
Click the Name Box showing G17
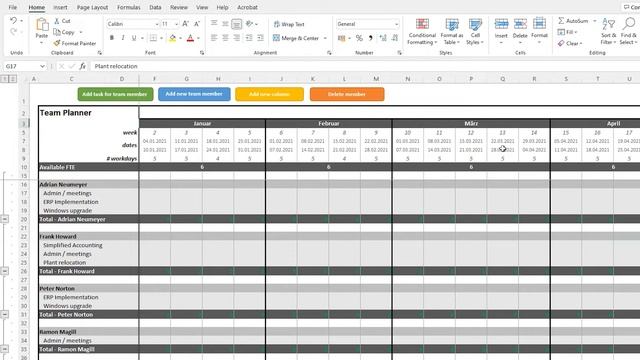point(24,66)
